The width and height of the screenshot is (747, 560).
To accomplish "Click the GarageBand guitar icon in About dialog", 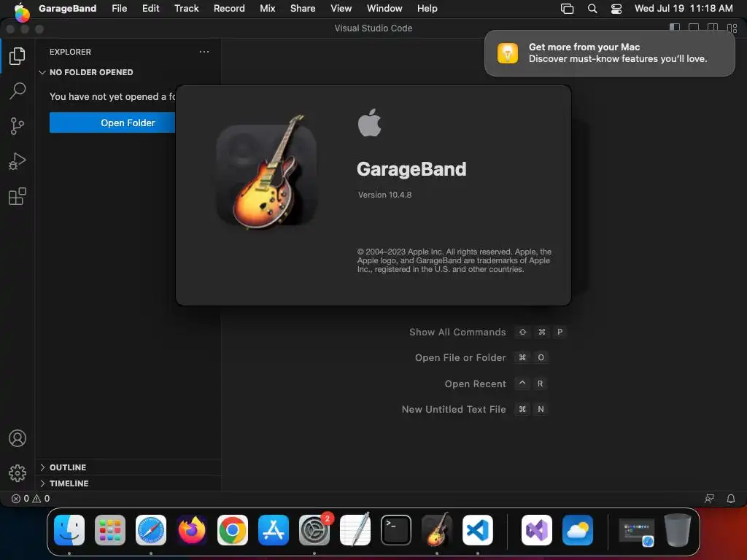I will (267, 172).
